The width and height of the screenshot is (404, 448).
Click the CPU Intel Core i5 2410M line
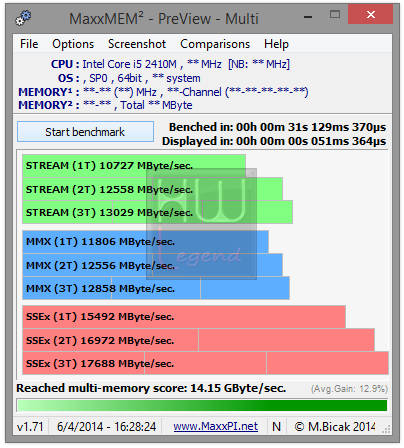coord(170,64)
